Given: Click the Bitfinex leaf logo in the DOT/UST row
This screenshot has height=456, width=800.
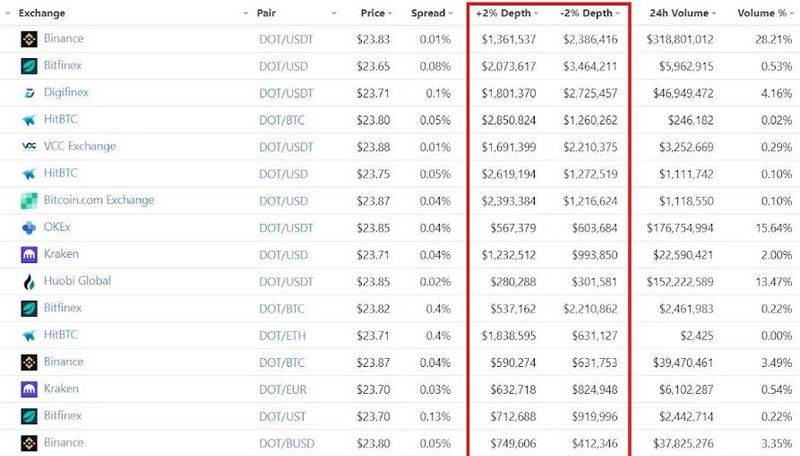Looking at the screenshot, I should pyautogui.click(x=29, y=416).
